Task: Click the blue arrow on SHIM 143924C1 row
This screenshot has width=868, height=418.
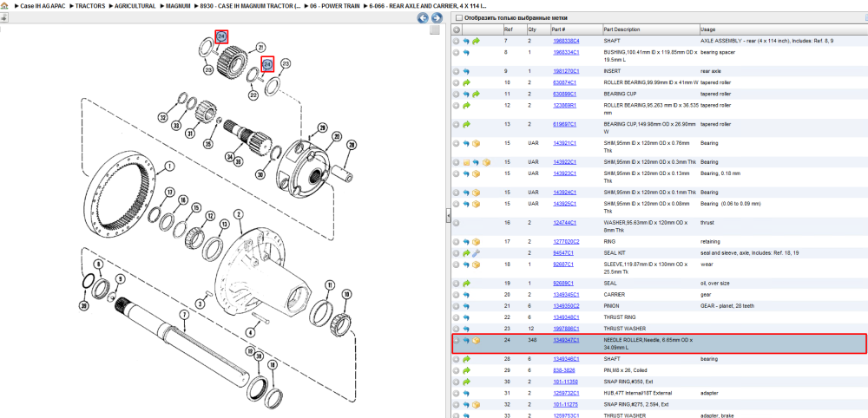Action: (466, 193)
